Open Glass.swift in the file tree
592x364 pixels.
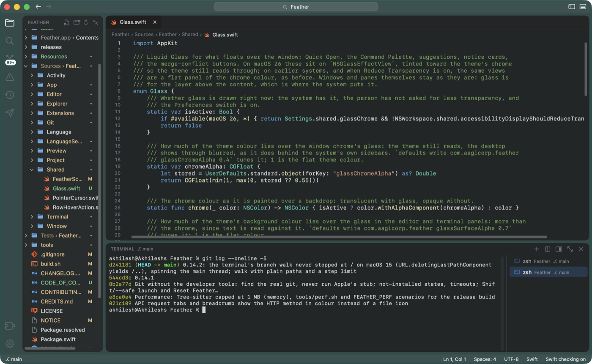coord(62,188)
